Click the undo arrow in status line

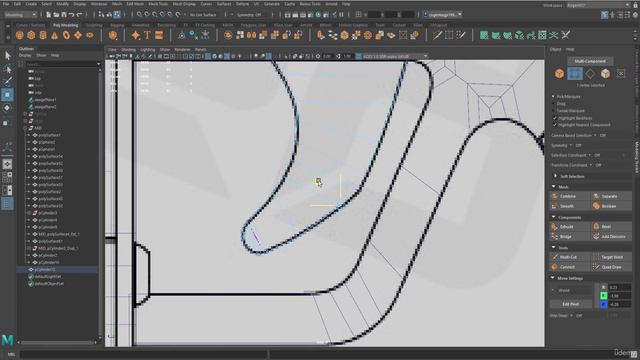[71, 15]
